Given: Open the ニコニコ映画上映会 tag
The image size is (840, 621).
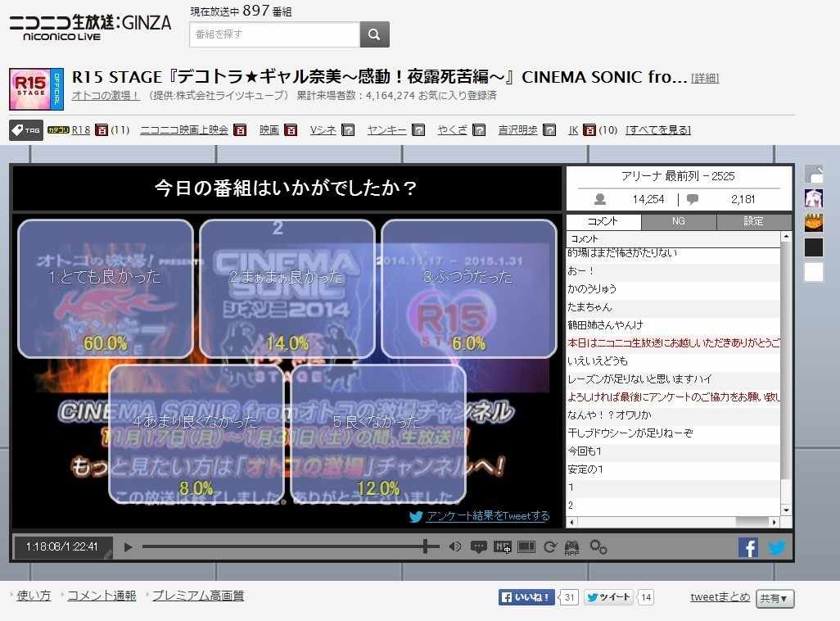Looking at the screenshot, I should pos(183,129).
